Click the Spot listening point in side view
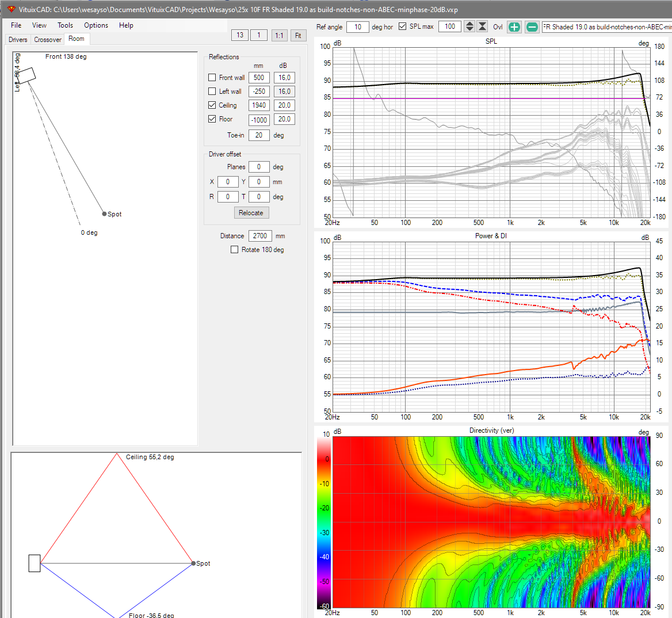 pos(193,563)
